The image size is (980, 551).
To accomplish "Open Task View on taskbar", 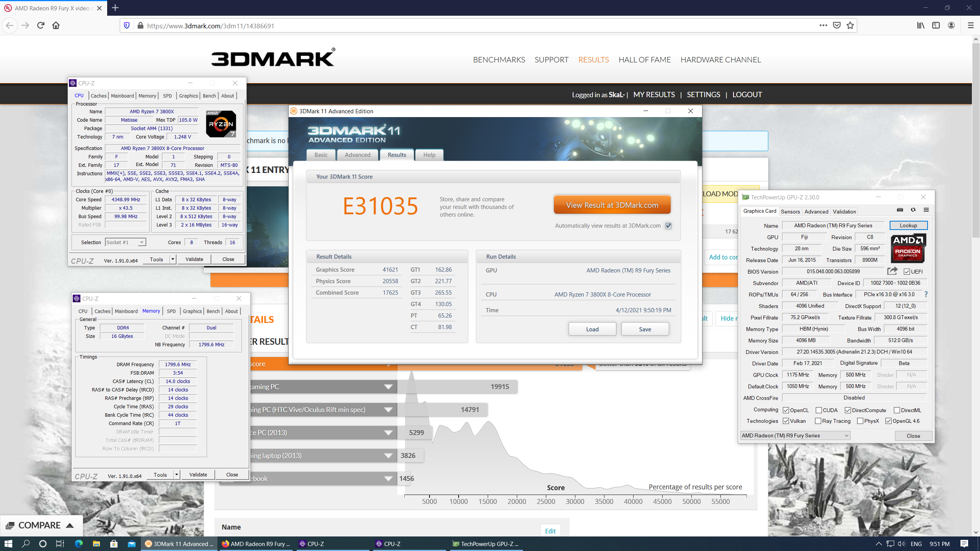I will click(60, 544).
